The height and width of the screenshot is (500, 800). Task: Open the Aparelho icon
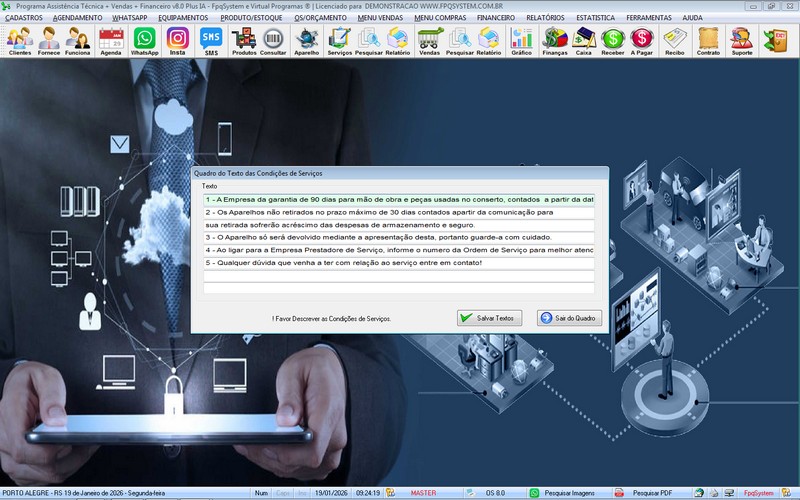point(307,41)
